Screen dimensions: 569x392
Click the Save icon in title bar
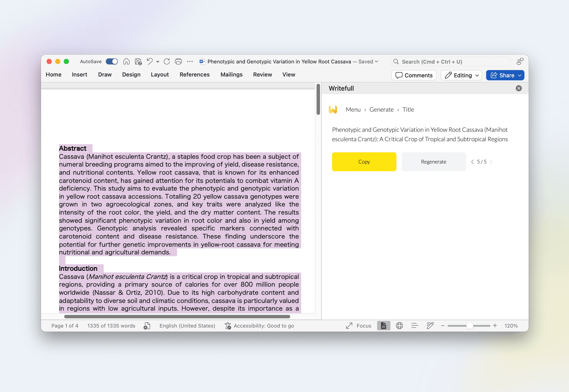[x=138, y=61]
